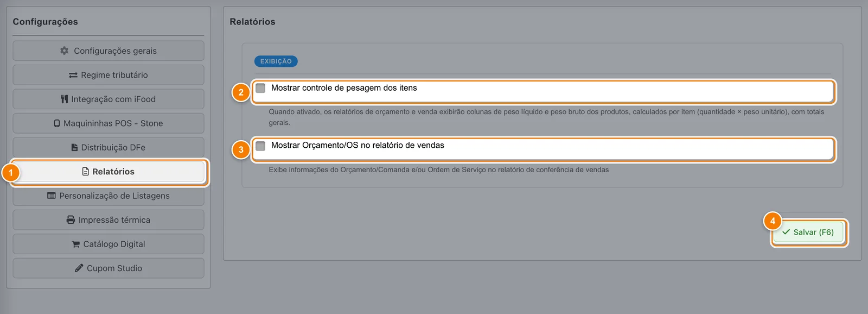Image resolution: width=868 pixels, height=314 pixels.
Task: Click the card machine icon beside Maquininhas POS
Action: [57, 123]
